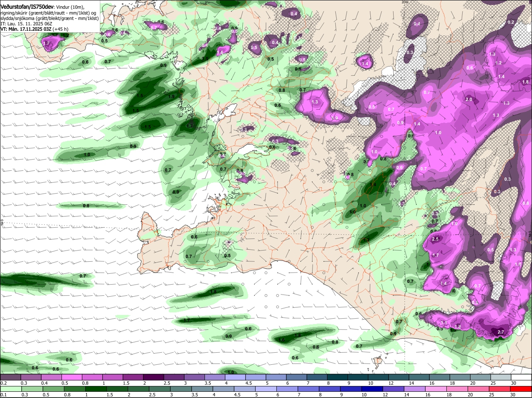Viewport: 532px width, 398px height.
Task: Click the 0.2 label in the upper purple legend
Action: pos(3,383)
